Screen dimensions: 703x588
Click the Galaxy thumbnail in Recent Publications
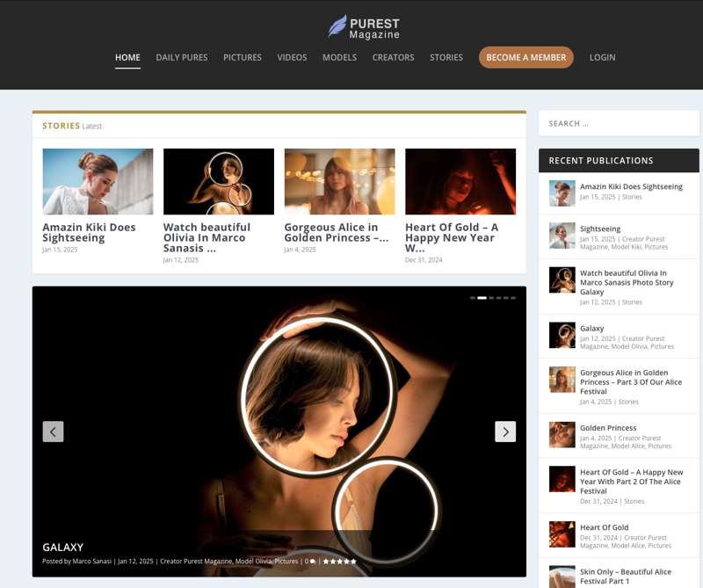coord(562,335)
